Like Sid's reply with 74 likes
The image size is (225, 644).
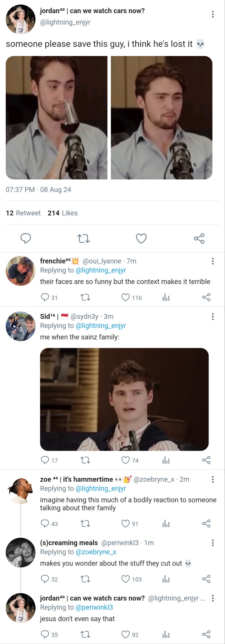(126, 460)
